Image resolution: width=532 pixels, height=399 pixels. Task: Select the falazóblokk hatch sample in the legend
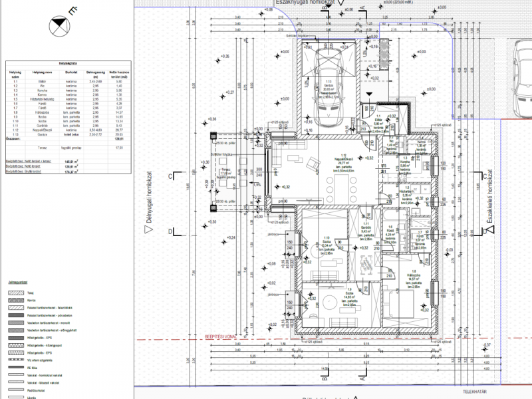16,308
